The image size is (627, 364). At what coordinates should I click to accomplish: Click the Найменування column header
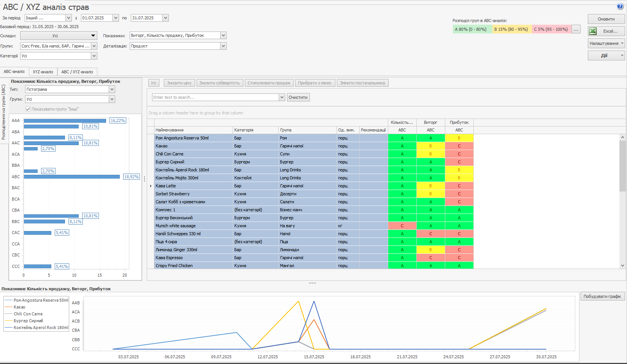(x=193, y=130)
